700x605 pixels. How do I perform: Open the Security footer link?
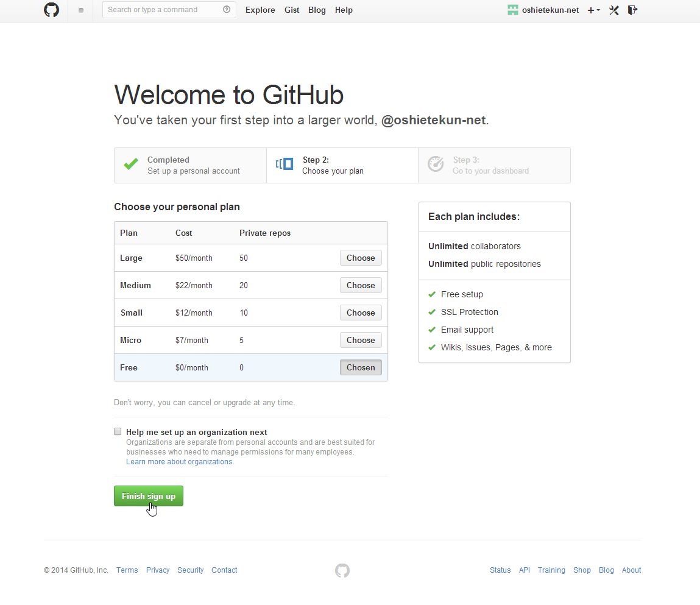coord(190,570)
